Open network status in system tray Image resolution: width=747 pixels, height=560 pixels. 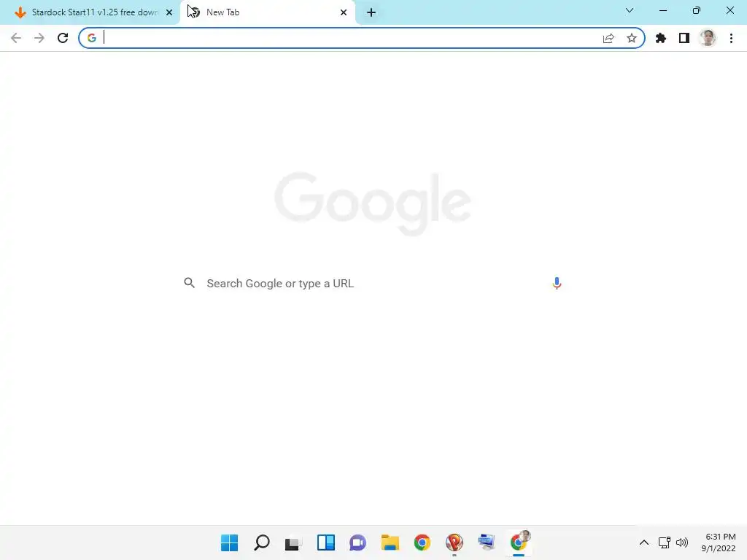click(664, 542)
